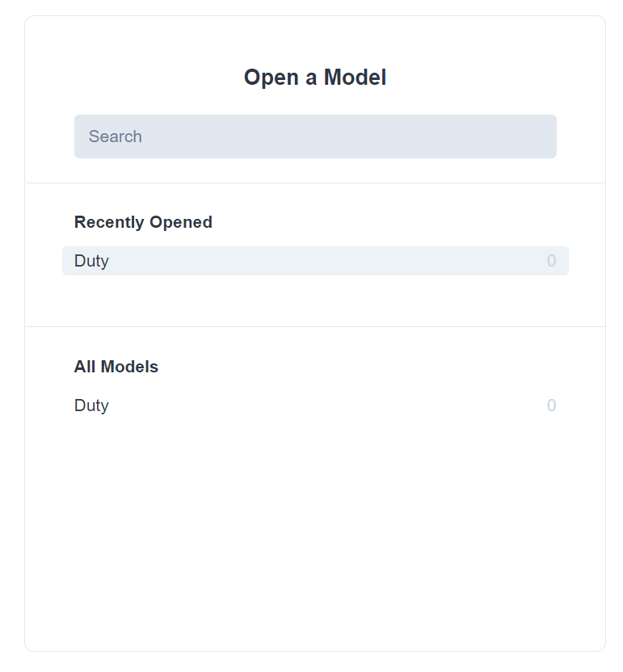The width and height of the screenshot is (623, 672).
Task: Click the divider line above All Models
Action: tap(315, 326)
